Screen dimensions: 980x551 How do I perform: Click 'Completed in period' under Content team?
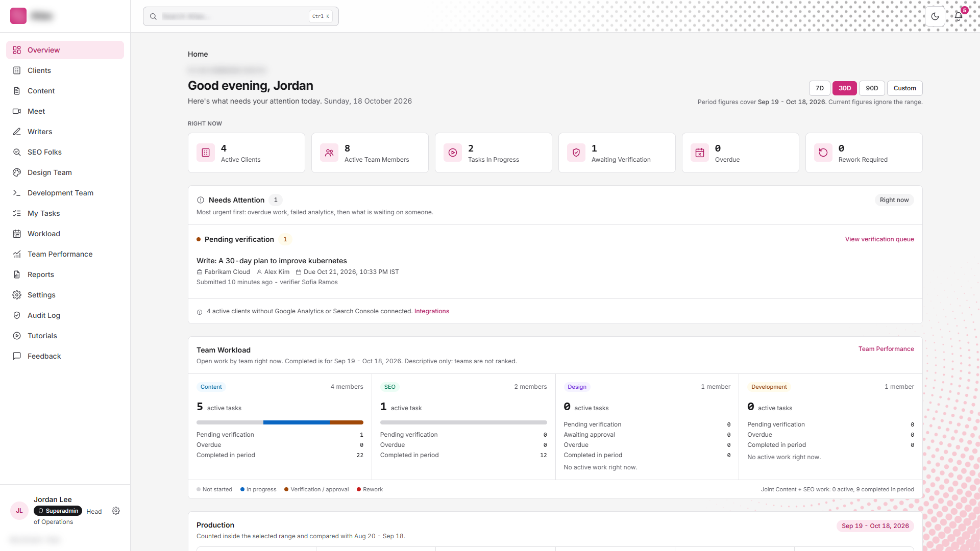(x=226, y=455)
